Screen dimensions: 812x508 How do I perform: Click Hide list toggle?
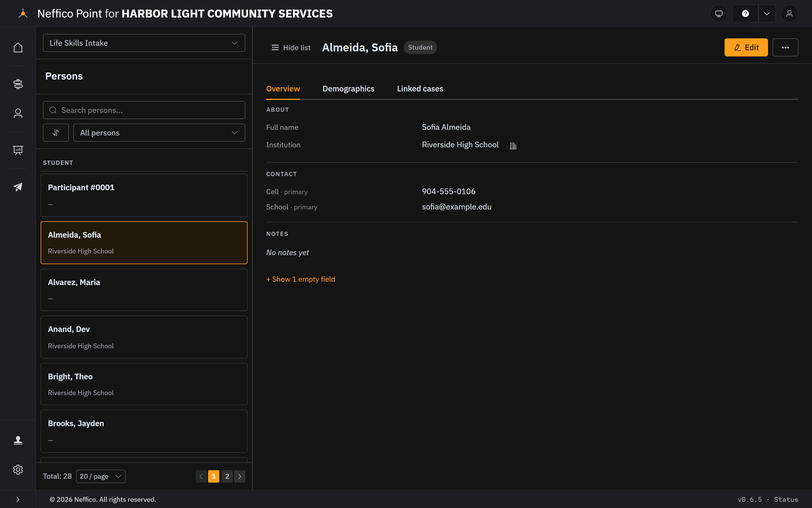pos(291,47)
